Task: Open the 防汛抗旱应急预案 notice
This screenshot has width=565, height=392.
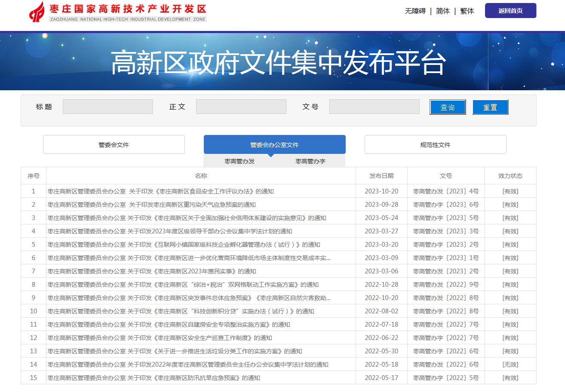Action: point(154,378)
